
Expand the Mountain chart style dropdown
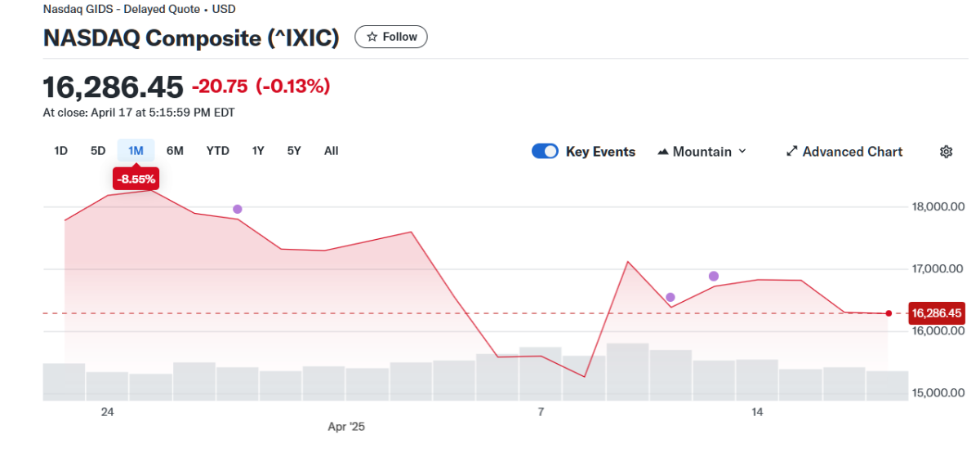(702, 152)
